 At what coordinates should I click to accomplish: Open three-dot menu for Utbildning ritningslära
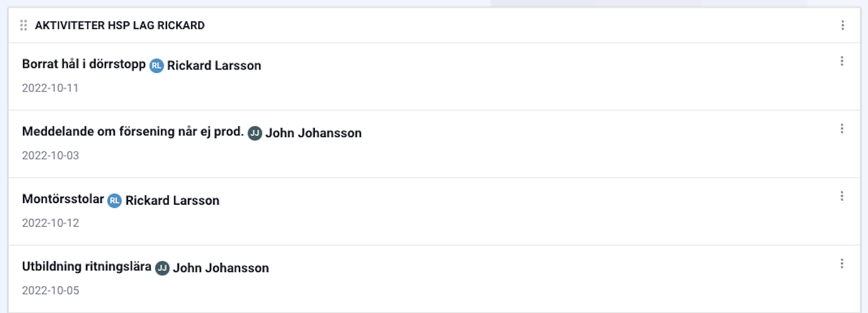pyautogui.click(x=842, y=264)
